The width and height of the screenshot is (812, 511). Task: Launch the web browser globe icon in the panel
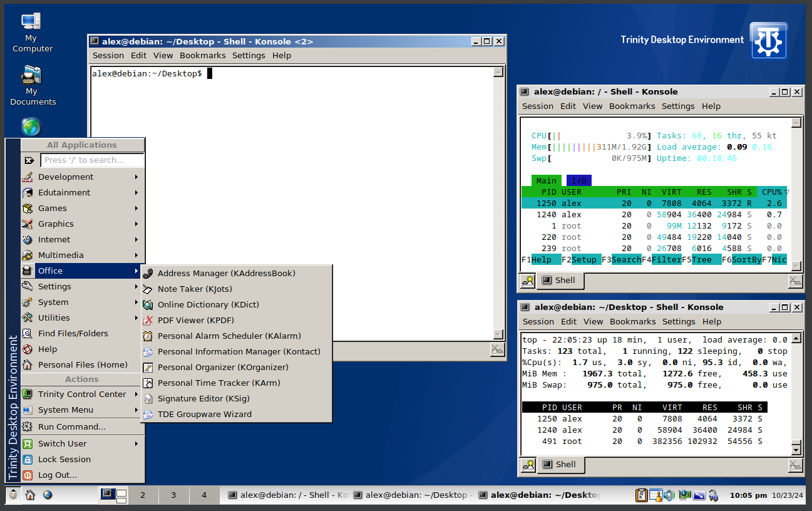pos(48,495)
